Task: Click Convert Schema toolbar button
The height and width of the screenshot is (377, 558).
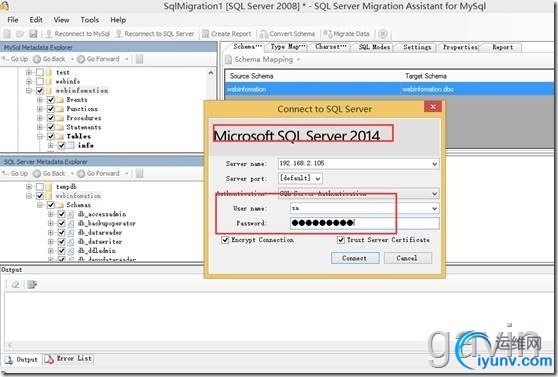Action: point(287,34)
